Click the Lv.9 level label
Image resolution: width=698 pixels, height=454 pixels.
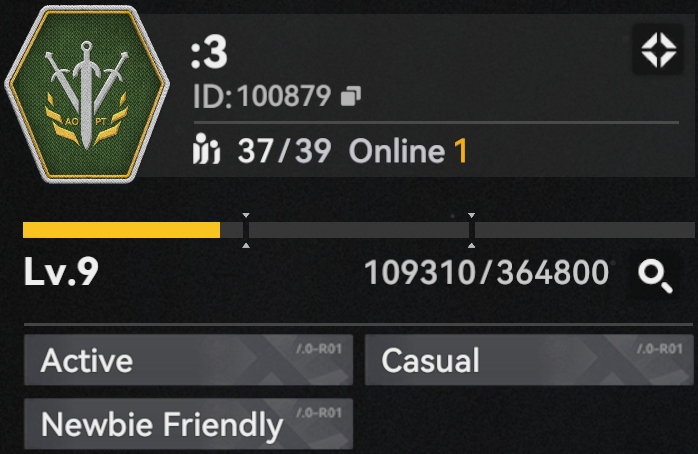tap(61, 271)
